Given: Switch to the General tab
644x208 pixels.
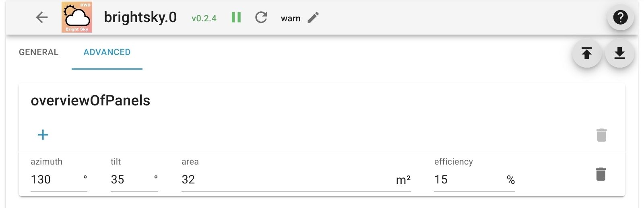Looking at the screenshot, I should (x=39, y=52).
